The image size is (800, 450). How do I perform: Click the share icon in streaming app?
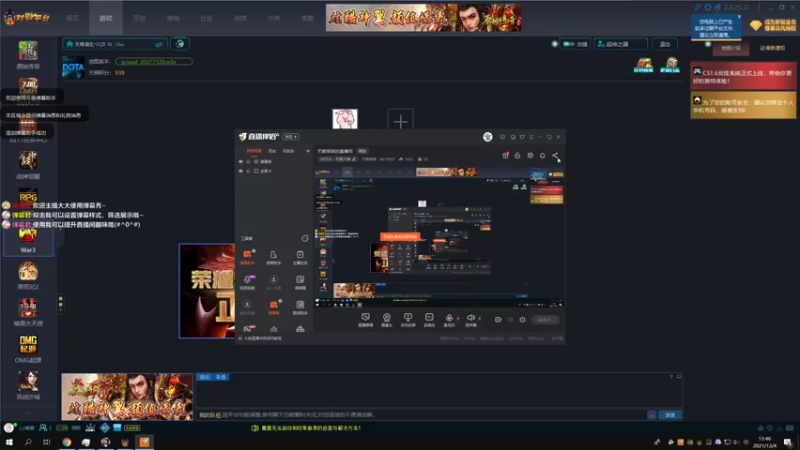coord(555,156)
